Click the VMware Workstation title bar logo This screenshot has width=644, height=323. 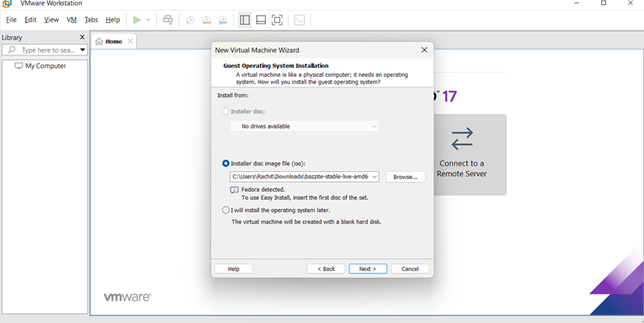[7, 3]
